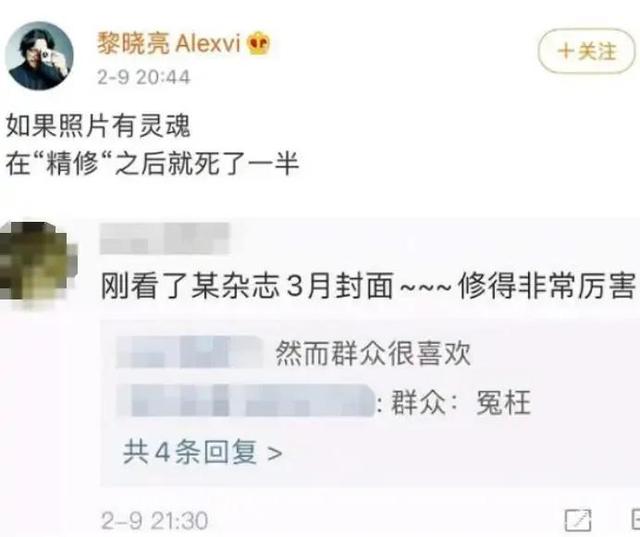
Task: Click the tildes ~~~ in the comment
Action: click(x=426, y=286)
